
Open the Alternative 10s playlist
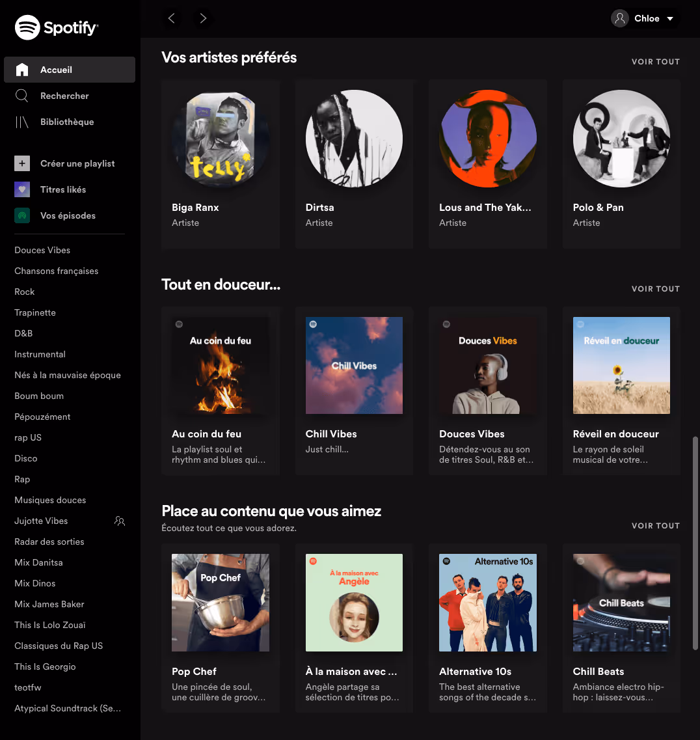[487, 602]
